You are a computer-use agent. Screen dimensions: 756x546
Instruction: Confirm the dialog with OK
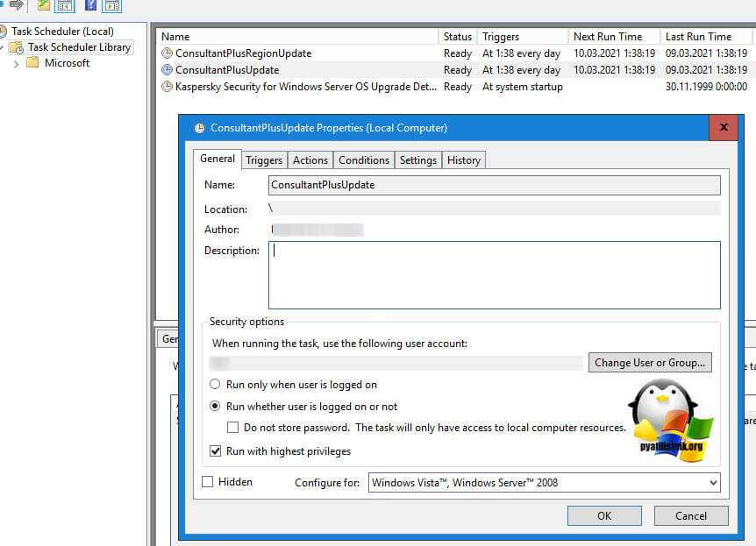pyautogui.click(x=604, y=515)
